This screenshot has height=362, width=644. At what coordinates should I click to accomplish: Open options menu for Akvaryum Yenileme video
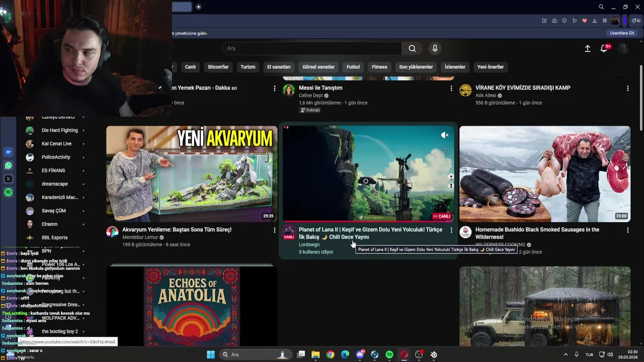point(275,230)
